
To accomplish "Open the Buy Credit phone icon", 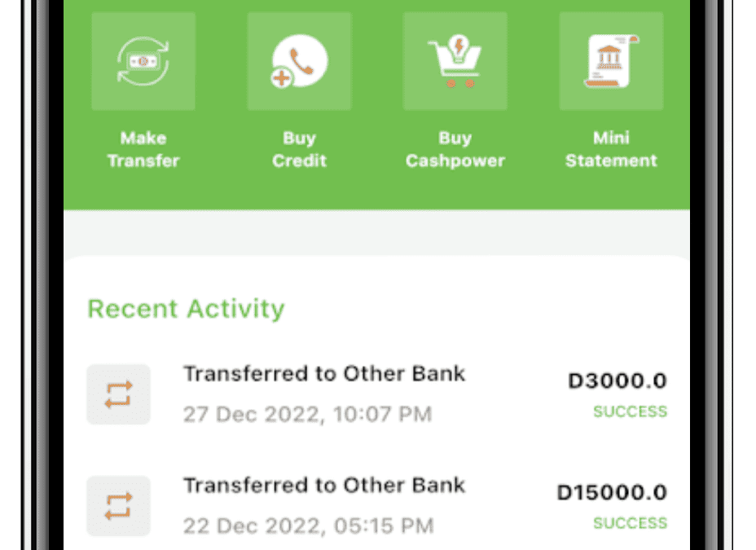I will tap(299, 62).
